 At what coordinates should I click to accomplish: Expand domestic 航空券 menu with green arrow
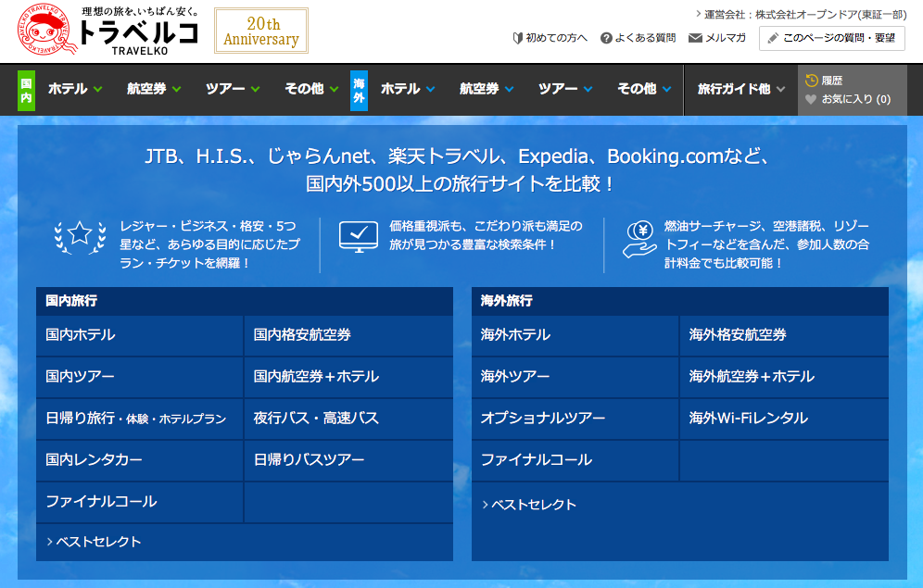[x=154, y=89]
